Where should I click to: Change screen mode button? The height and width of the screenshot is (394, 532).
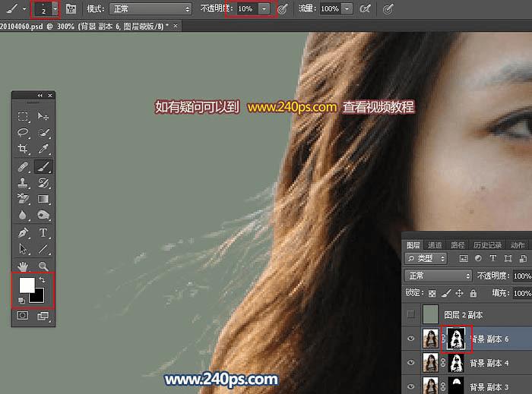(x=43, y=316)
